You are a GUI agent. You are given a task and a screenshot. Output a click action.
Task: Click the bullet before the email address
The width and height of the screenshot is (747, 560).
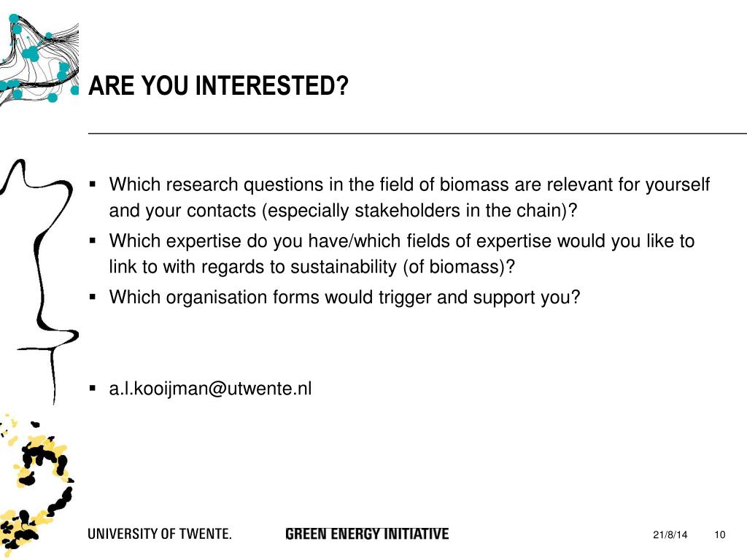[x=93, y=388]
